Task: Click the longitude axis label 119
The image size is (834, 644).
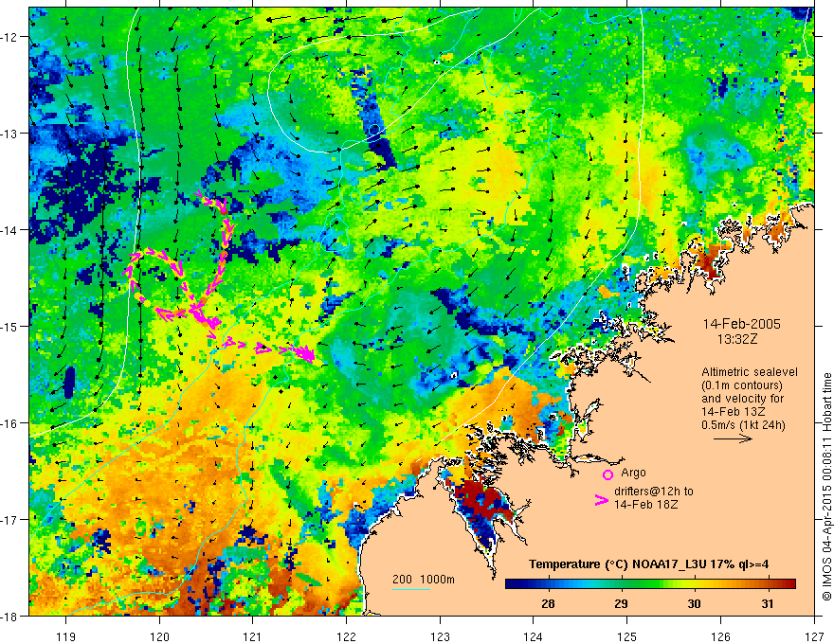Action: pyautogui.click(x=66, y=636)
